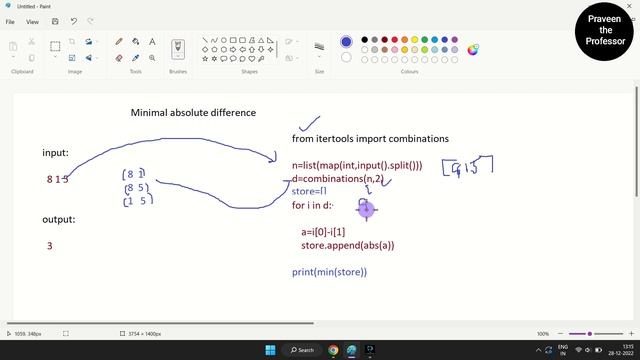This screenshot has height=360, width=640.
Task: Open the clock and date panel
Action: (621, 350)
